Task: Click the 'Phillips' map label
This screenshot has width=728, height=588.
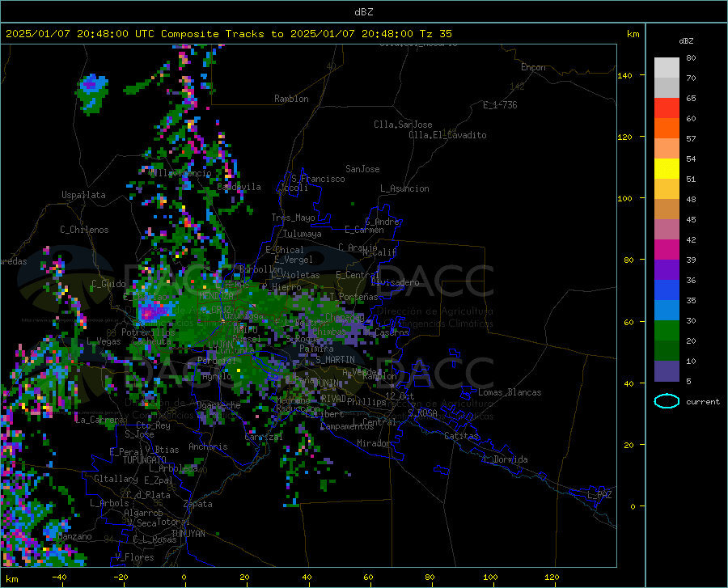Action: coord(366,401)
